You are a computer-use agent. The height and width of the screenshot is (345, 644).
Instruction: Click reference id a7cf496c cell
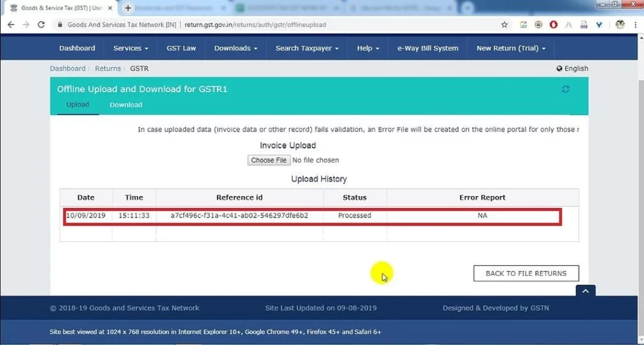(239, 216)
